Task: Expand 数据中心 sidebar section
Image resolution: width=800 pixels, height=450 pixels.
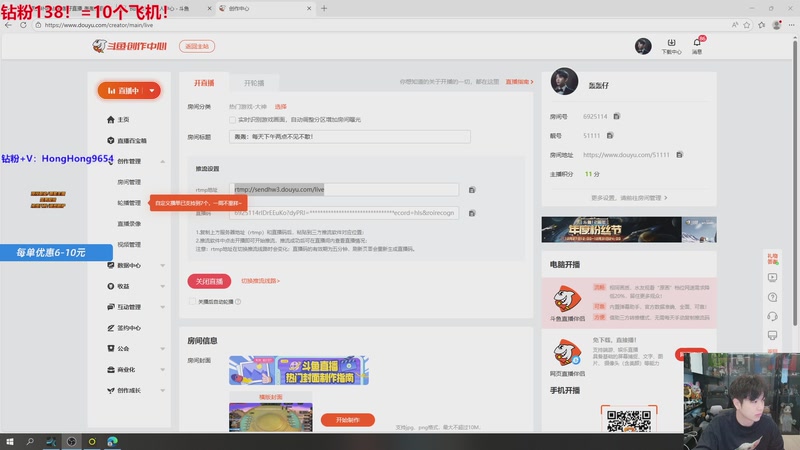Action: [129, 265]
